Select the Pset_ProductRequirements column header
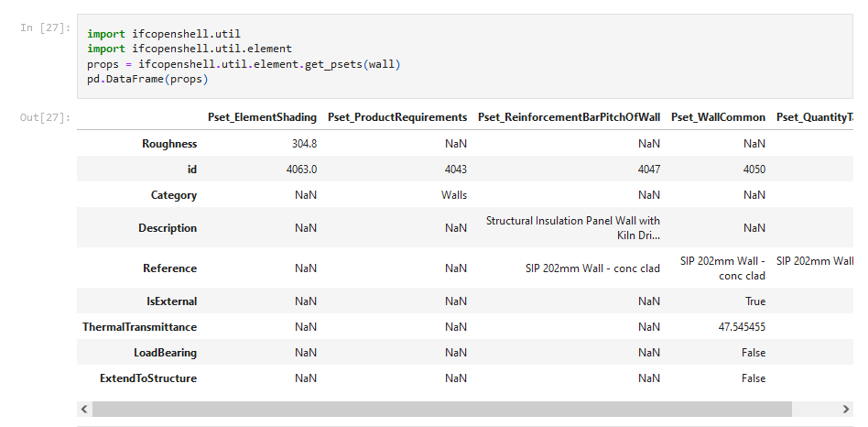 click(396, 117)
